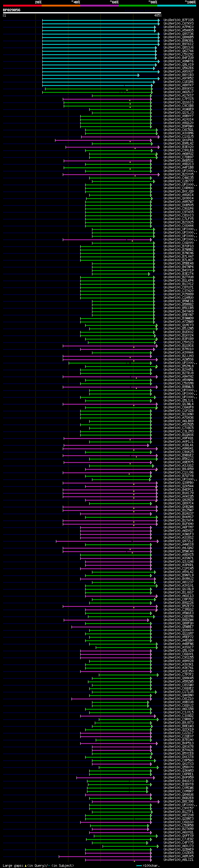
Task: Select the UniRef100_A7GH36 entry
Action: [x=178, y=418]
